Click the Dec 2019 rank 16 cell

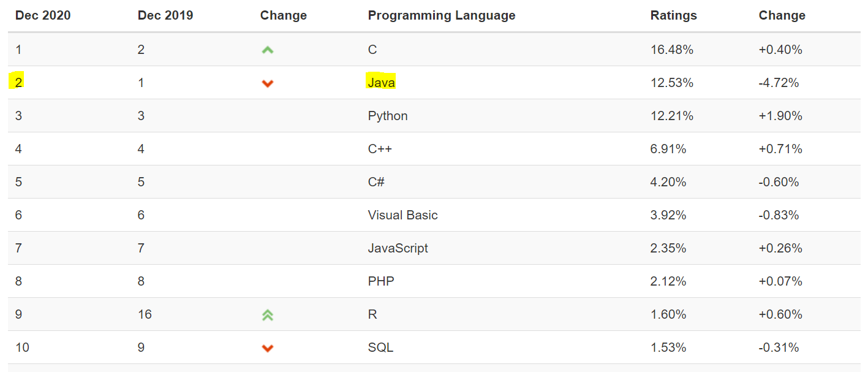click(x=145, y=314)
